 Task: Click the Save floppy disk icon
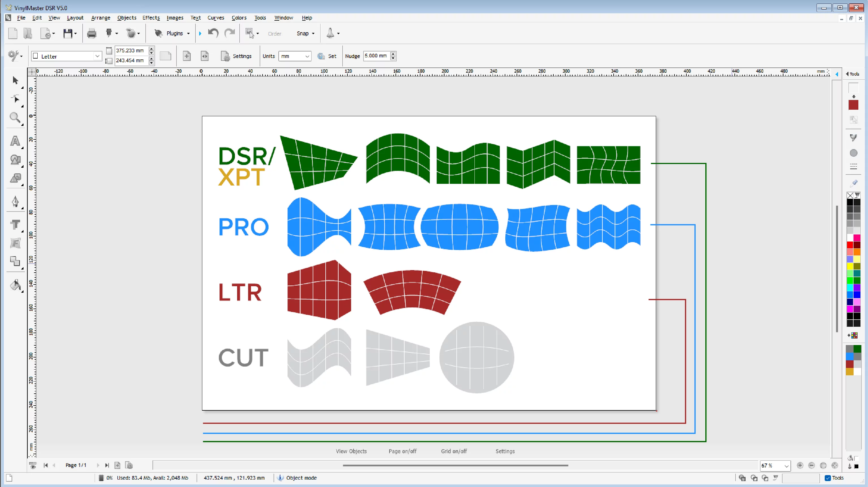[x=68, y=33]
